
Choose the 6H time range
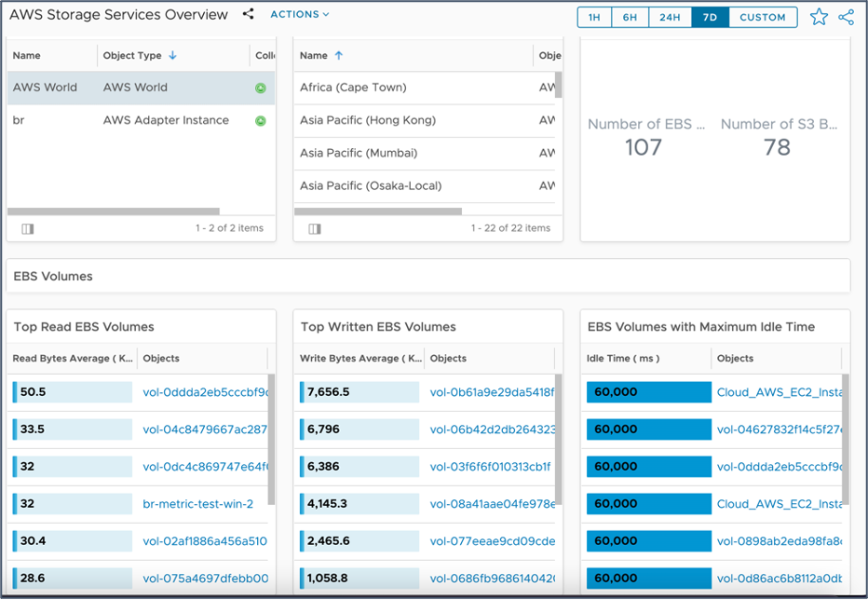coord(631,18)
